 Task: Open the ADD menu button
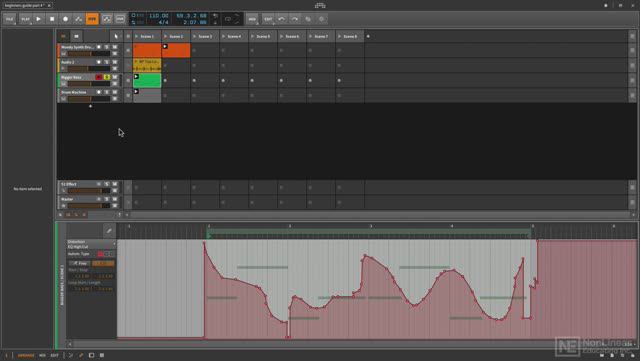click(x=252, y=19)
